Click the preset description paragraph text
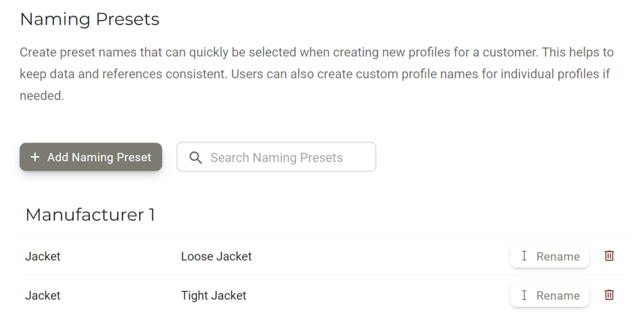Screen dimensions: 644x325 (x=317, y=74)
